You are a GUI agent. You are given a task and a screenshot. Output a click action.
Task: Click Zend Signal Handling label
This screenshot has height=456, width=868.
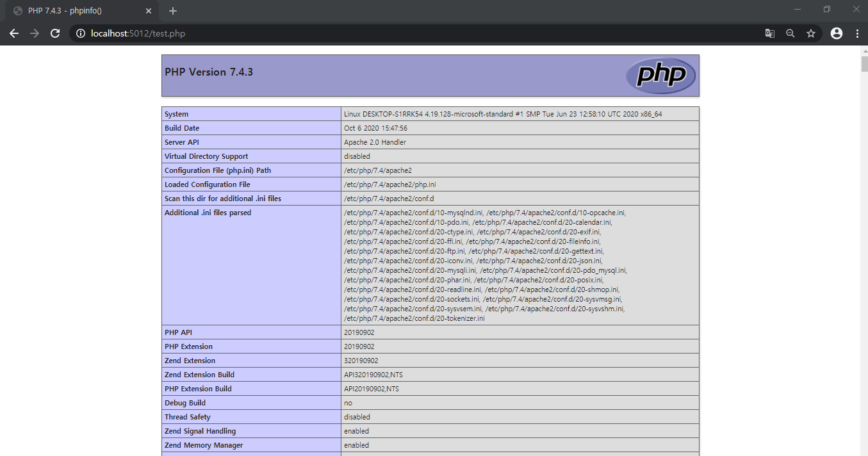(x=201, y=431)
